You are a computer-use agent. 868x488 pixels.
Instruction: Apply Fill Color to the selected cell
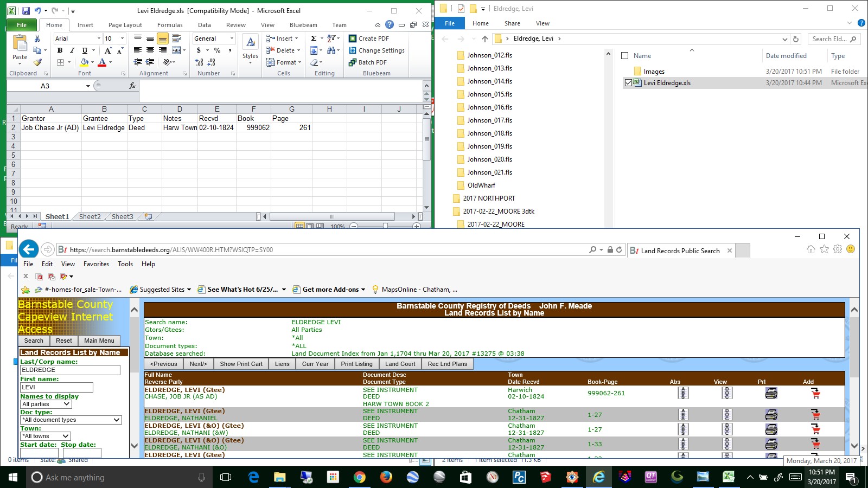point(84,62)
